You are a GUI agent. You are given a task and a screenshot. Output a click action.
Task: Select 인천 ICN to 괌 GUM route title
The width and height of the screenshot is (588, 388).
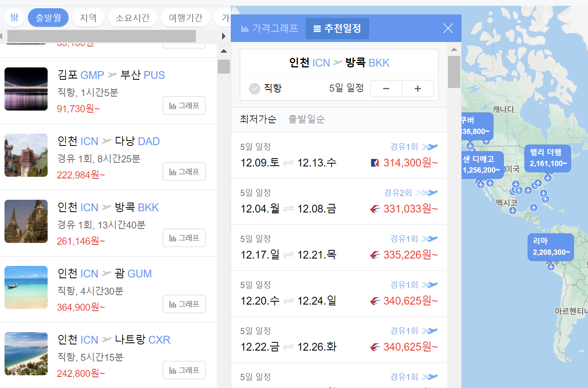pyautogui.click(x=104, y=273)
